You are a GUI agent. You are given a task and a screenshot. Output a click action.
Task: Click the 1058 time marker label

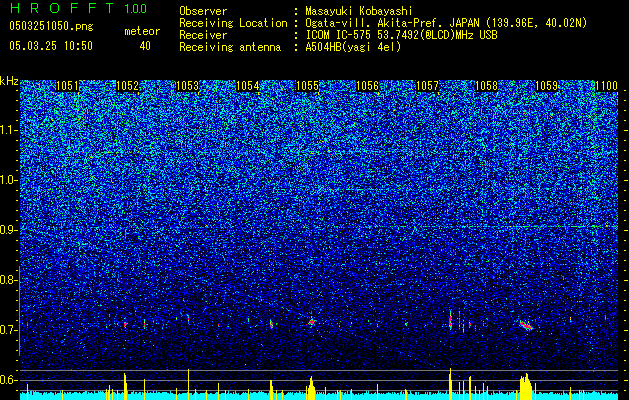click(x=487, y=86)
